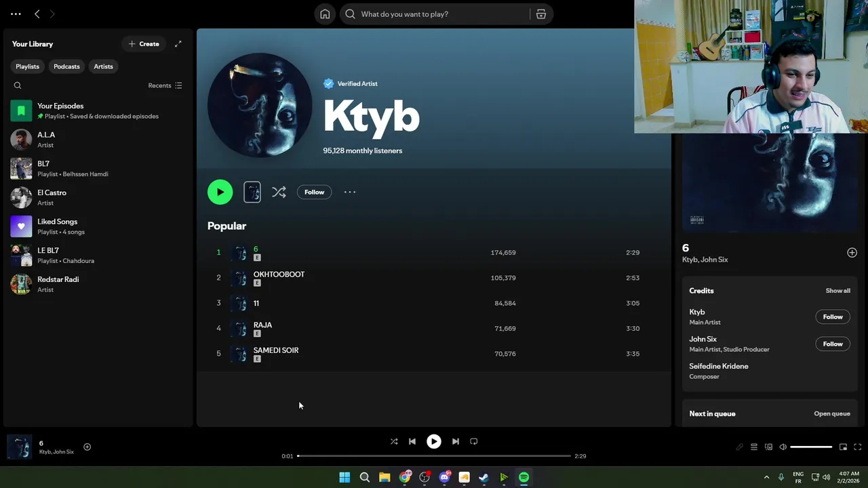Switch keyboard language ENG FR
The image size is (868, 488).
(x=798, y=478)
